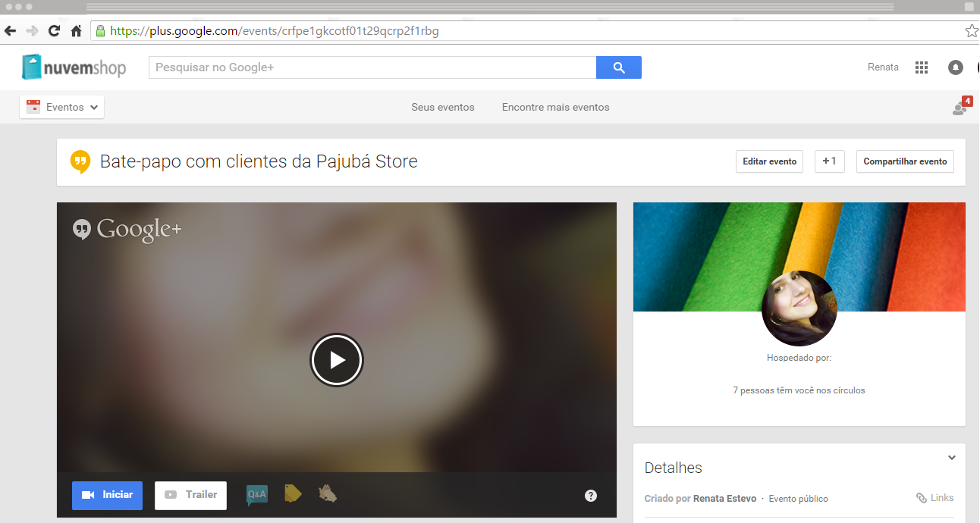Image resolution: width=980 pixels, height=523 pixels.
Task: Click the 7 pessoas têm você nos círculos text
Action: [799, 390]
